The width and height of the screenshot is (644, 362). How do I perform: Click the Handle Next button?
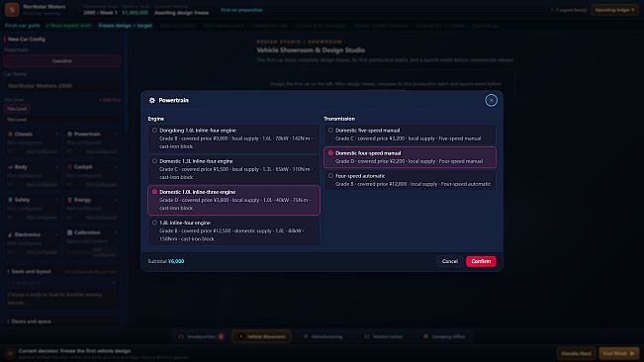[576, 353]
